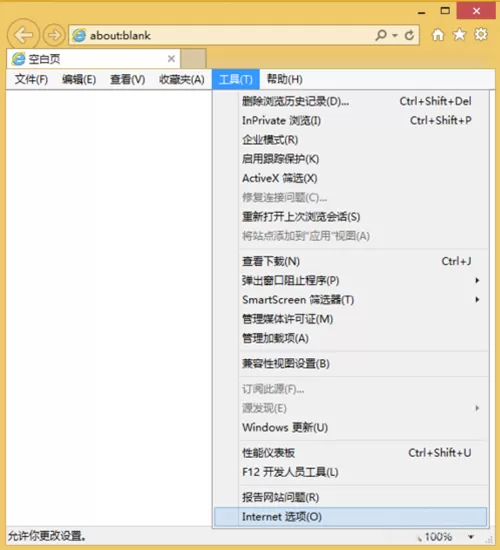This screenshot has height=550, width=500.
Task: Toggle ActiveX 筛选(X)
Action: point(351,178)
